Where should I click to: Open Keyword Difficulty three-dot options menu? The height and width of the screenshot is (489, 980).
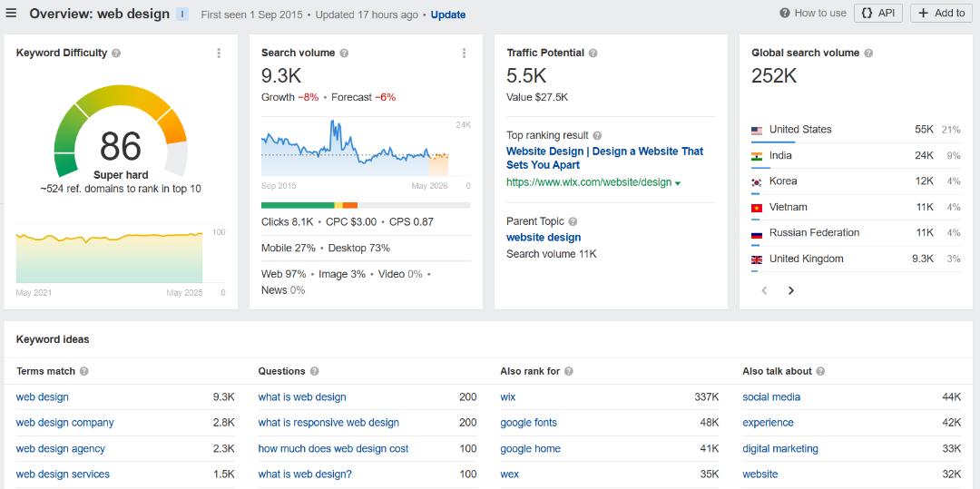pos(219,54)
